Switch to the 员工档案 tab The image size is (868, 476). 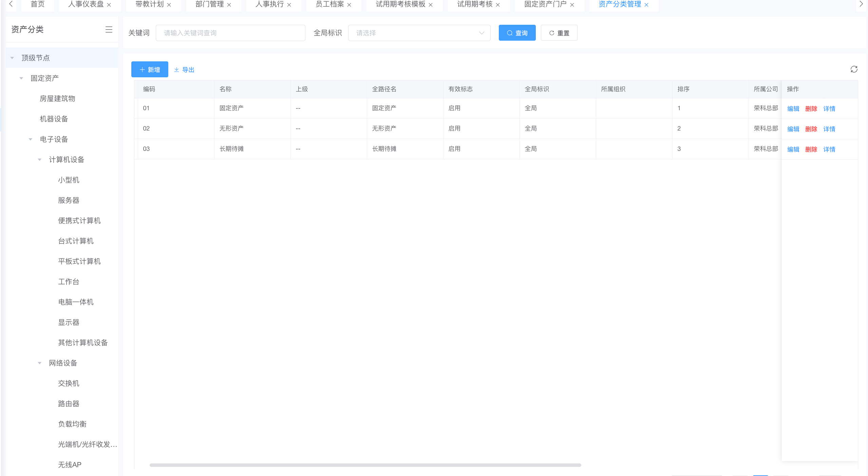coord(329,4)
